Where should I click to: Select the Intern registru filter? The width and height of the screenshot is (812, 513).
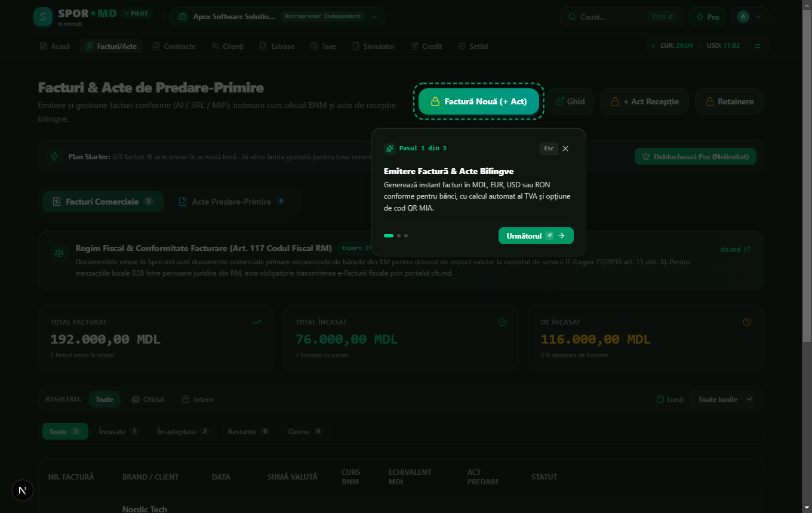pyautogui.click(x=198, y=399)
